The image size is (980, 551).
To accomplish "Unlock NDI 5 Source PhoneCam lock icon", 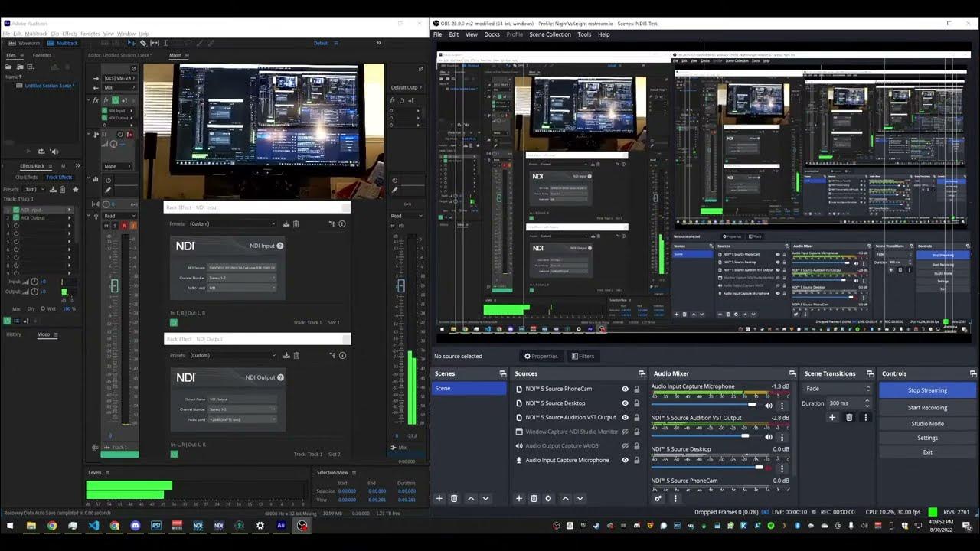I will pos(636,389).
